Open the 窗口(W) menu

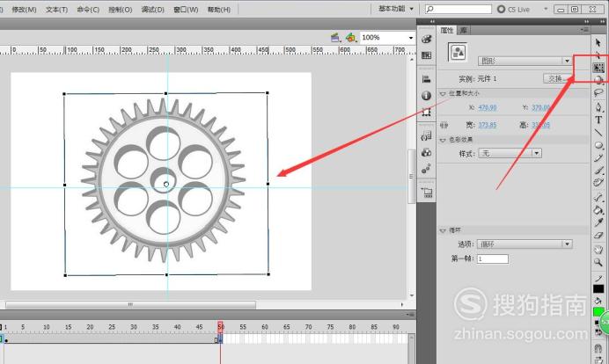tap(186, 10)
